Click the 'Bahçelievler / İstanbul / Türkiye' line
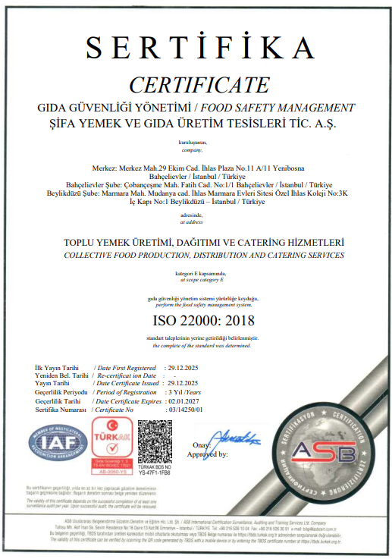The width and height of the screenshot is (392, 559). (x=197, y=177)
